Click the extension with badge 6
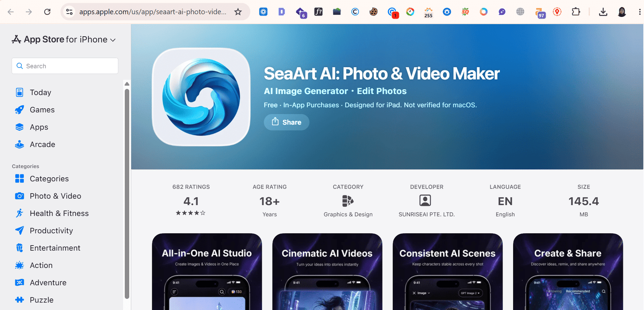This screenshot has width=644, height=310. tap(301, 12)
